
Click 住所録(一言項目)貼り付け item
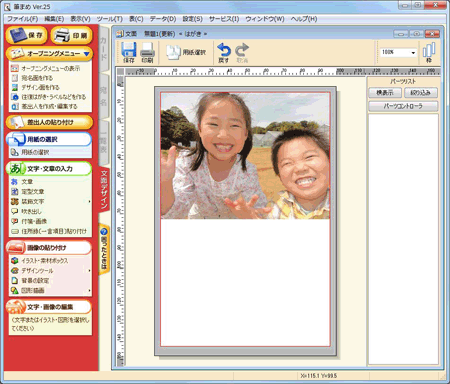[x=49, y=231]
